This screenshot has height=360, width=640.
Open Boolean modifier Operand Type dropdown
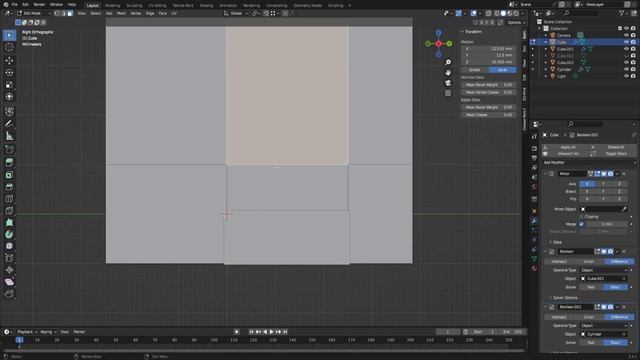pyautogui.click(x=604, y=270)
